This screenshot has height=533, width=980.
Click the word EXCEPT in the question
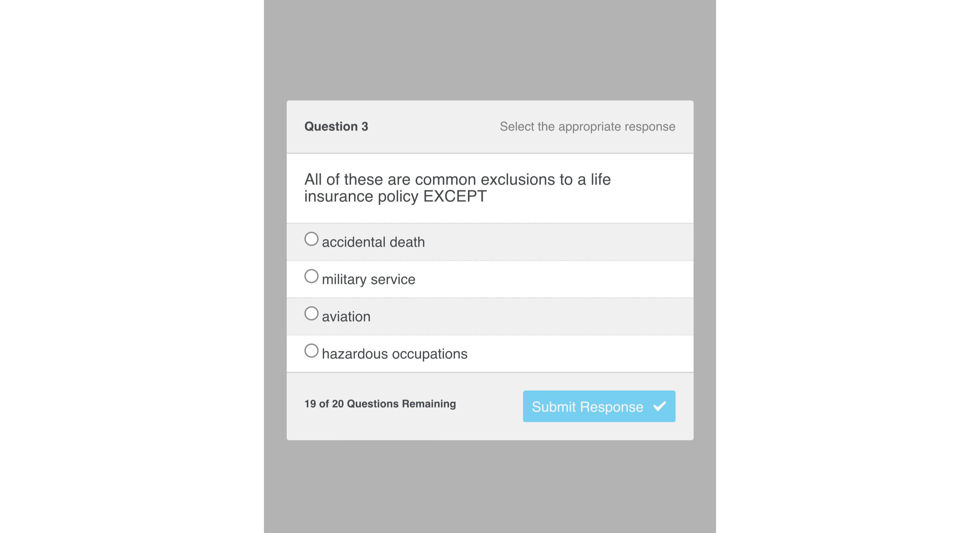point(455,196)
